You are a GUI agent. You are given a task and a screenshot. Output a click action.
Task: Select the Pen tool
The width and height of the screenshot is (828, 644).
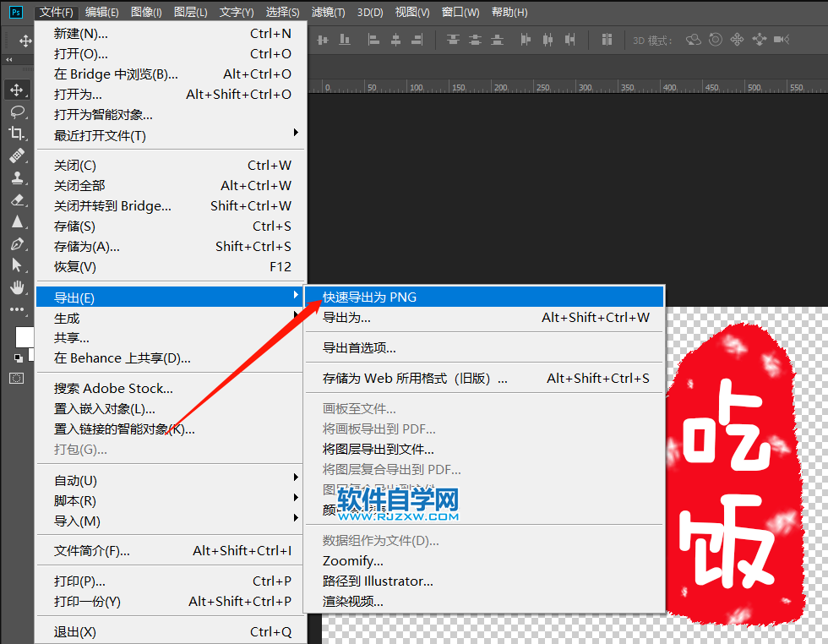pyautogui.click(x=17, y=244)
